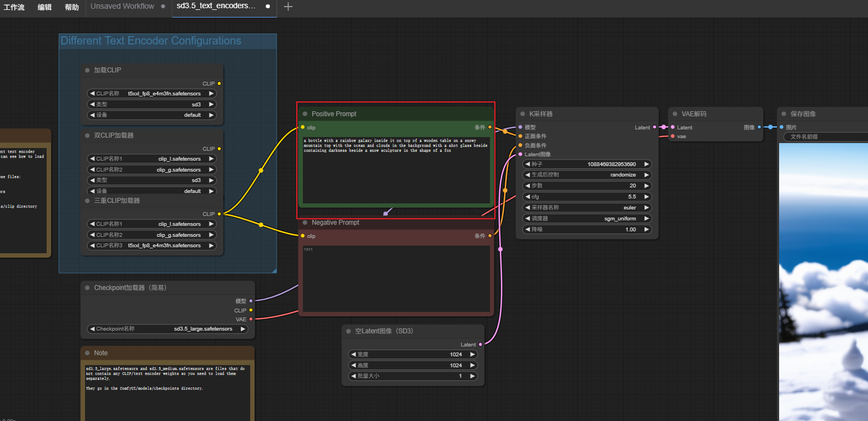Click the Positive Prompt text area
This screenshot has width=868, height=421.
396,170
